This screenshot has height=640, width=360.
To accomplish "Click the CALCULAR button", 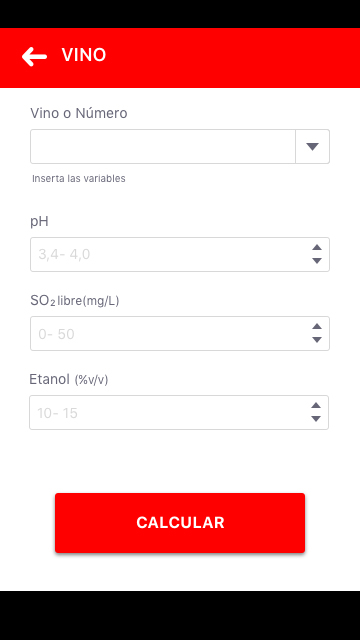I will [x=180, y=523].
